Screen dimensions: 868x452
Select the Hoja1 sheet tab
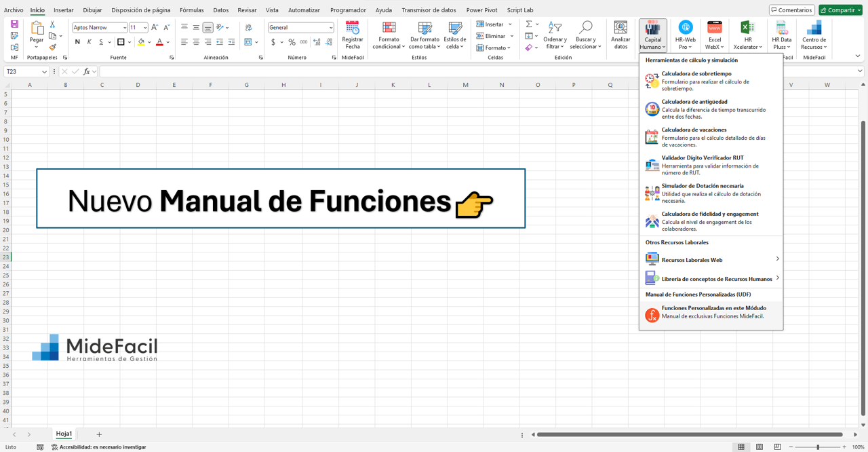click(x=64, y=434)
